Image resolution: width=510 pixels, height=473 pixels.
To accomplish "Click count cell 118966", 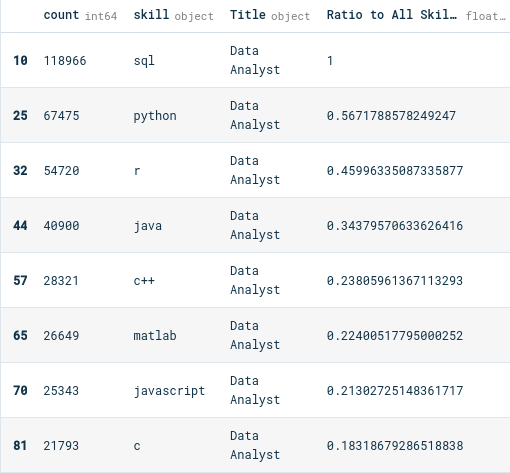I will [x=65, y=61].
